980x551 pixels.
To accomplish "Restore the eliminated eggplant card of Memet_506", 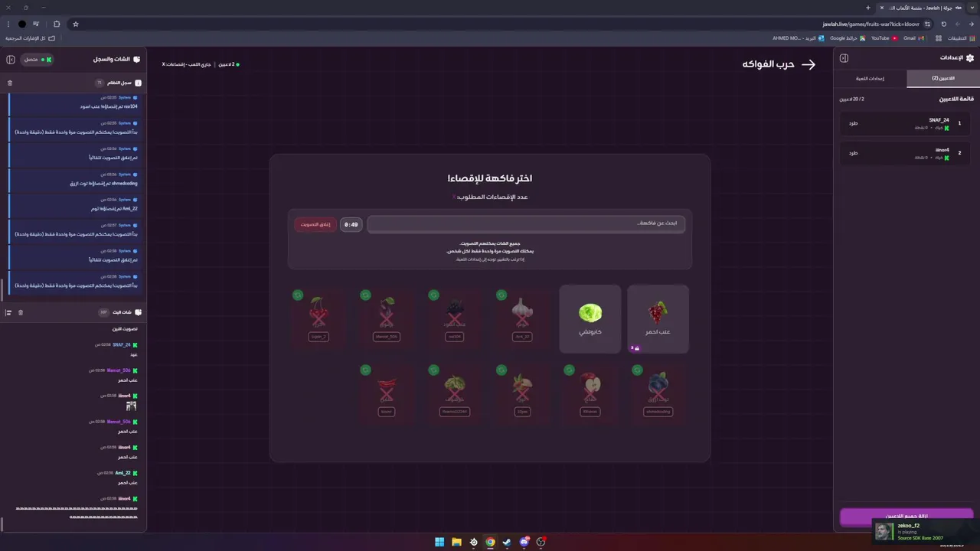I will tap(365, 295).
